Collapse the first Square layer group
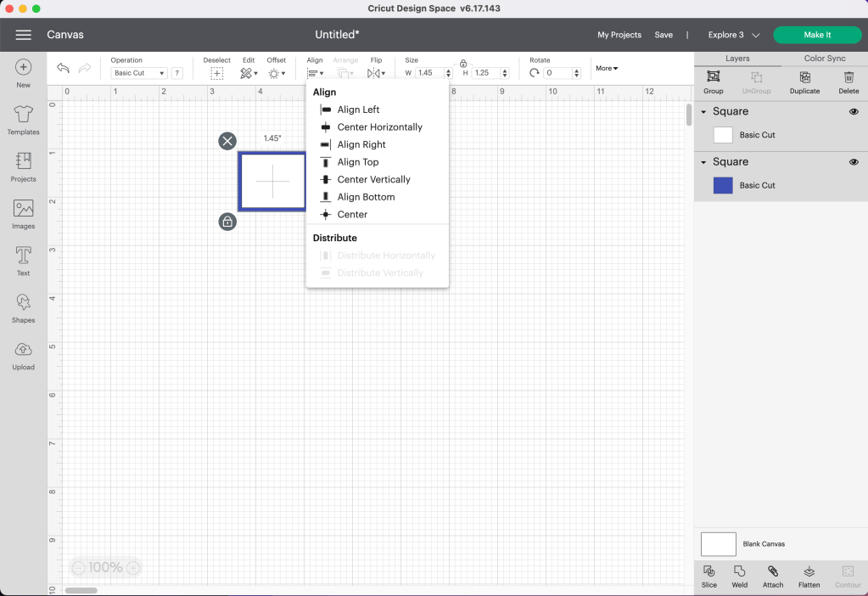Screen dimensions: 868x596 pos(703,112)
